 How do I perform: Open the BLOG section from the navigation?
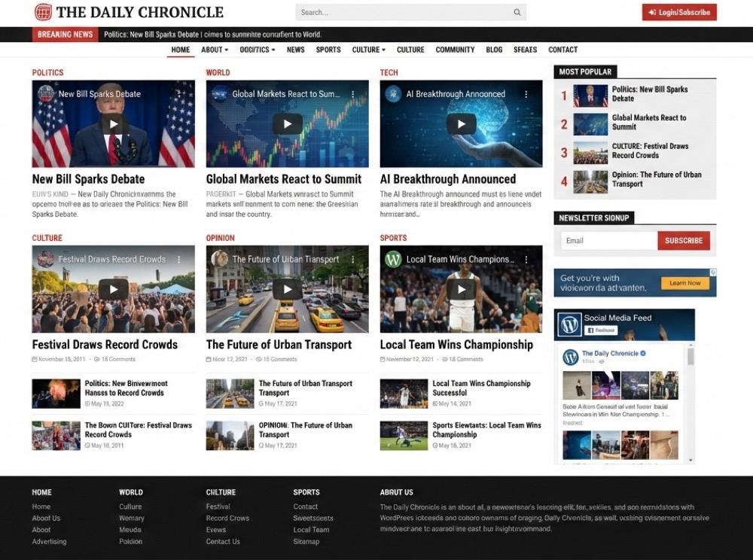click(494, 49)
